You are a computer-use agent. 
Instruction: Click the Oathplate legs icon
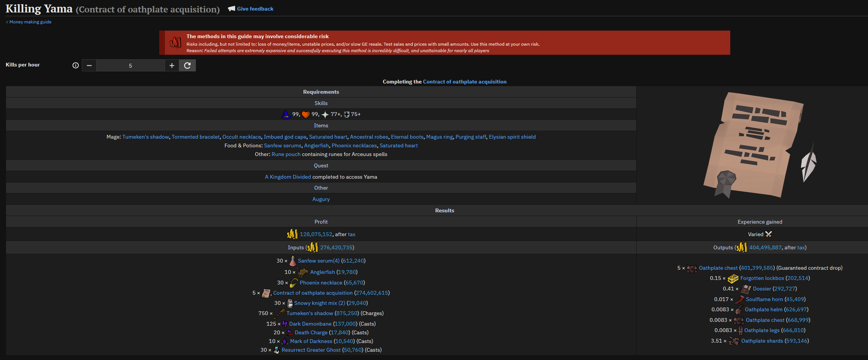[x=740, y=331]
